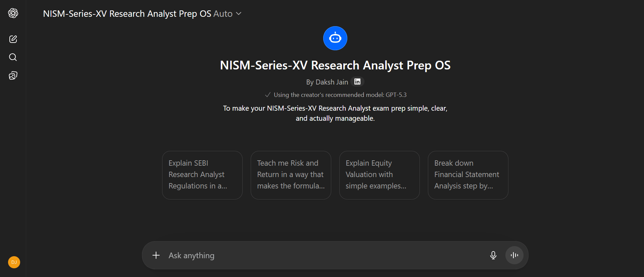
Task: Pick the "Explain Equity Valuation" suggestion card
Action: pos(379,175)
